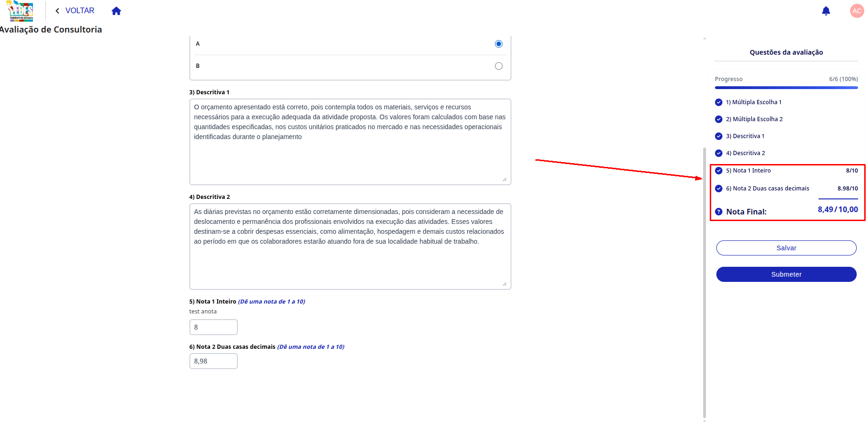Open the notifications bell
This screenshot has width=868, height=436.
[x=826, y=11]
